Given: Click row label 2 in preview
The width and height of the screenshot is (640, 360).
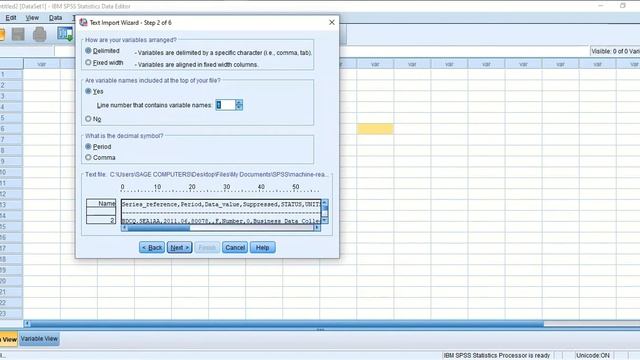Looking at the screenshot, I should click(x=101, y=220).
